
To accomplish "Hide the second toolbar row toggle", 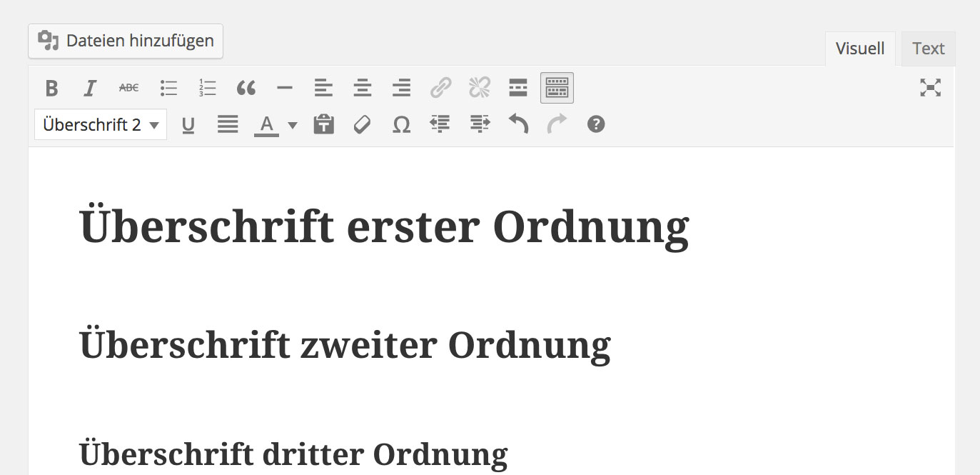I will point(557,88).
